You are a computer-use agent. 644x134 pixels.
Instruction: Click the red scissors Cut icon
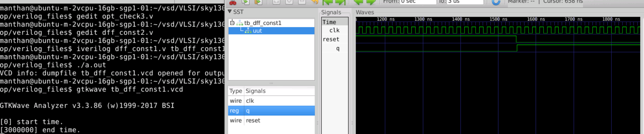tap(233, 2)
